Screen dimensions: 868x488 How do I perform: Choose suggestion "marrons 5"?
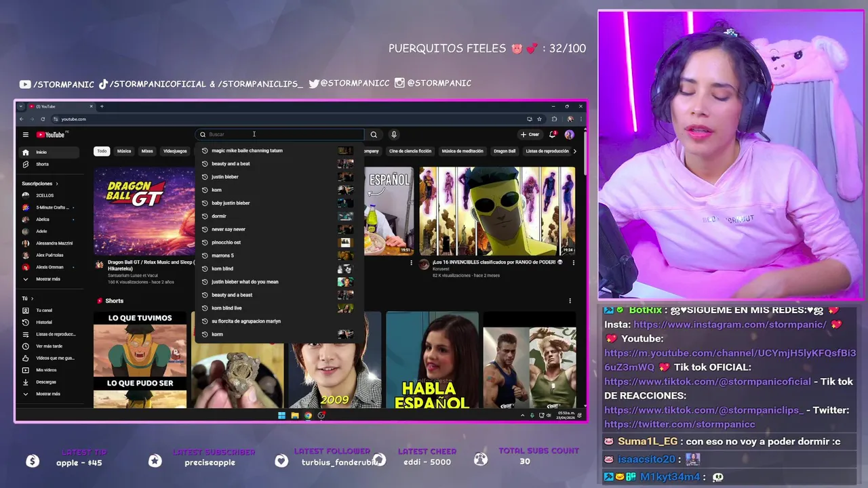(x=278, y=256)
